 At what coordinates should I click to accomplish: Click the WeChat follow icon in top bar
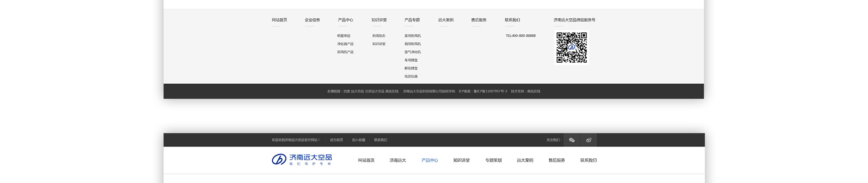coord(572,140)
